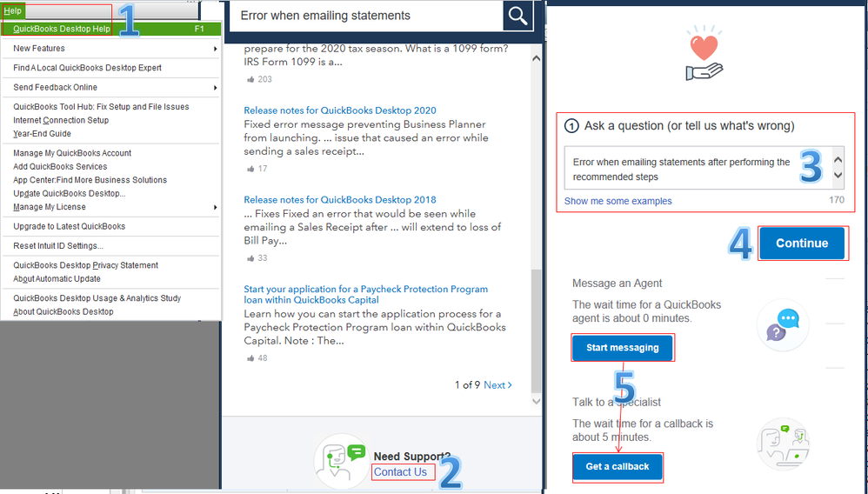Click the Start messaging button

(x=622, y=348)
